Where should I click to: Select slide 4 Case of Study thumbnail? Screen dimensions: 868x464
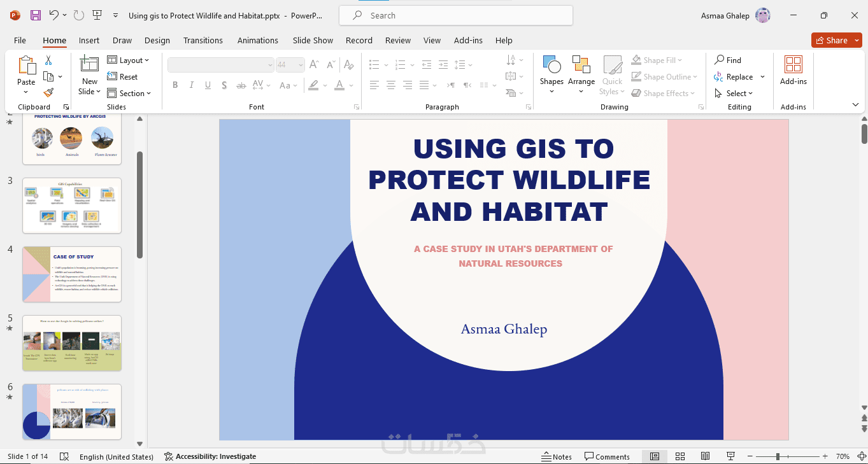click(71, 274)
